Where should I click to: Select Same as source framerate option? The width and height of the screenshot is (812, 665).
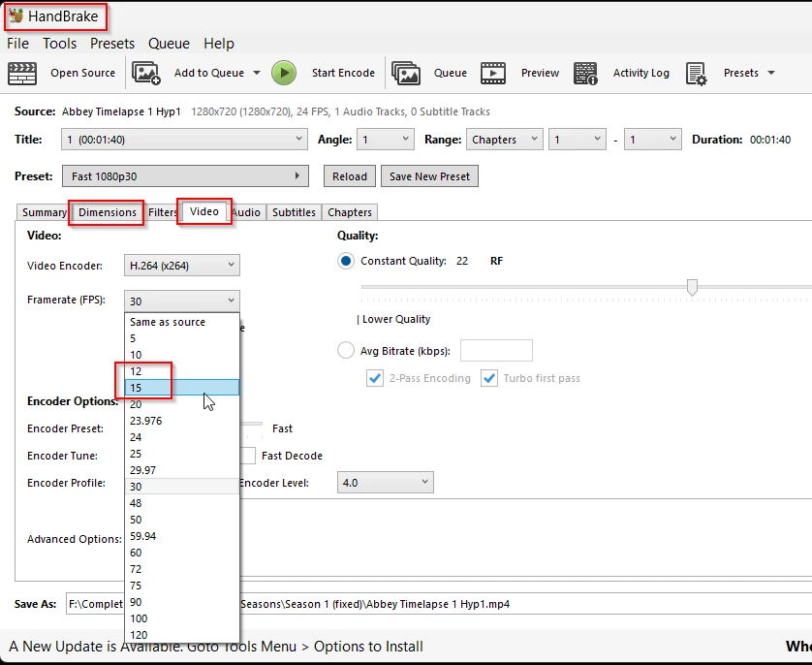coord(182,322)
